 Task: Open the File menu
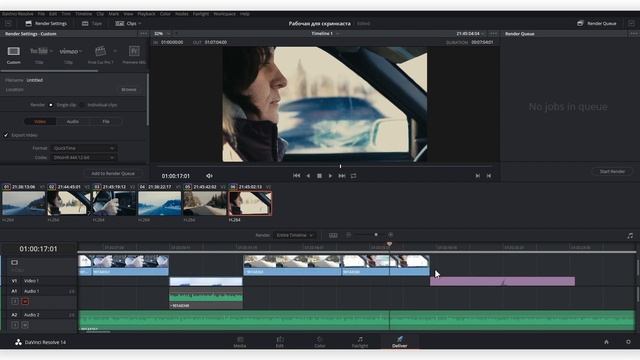point(41,14)
